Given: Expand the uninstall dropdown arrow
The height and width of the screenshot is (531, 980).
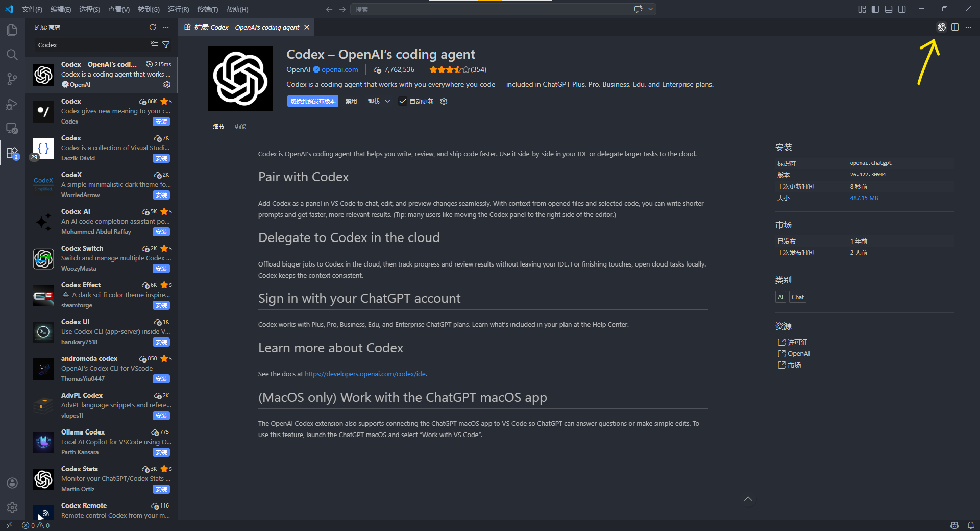Looking at the screenshot, I should pyautogui.click(x=388, y=101).
